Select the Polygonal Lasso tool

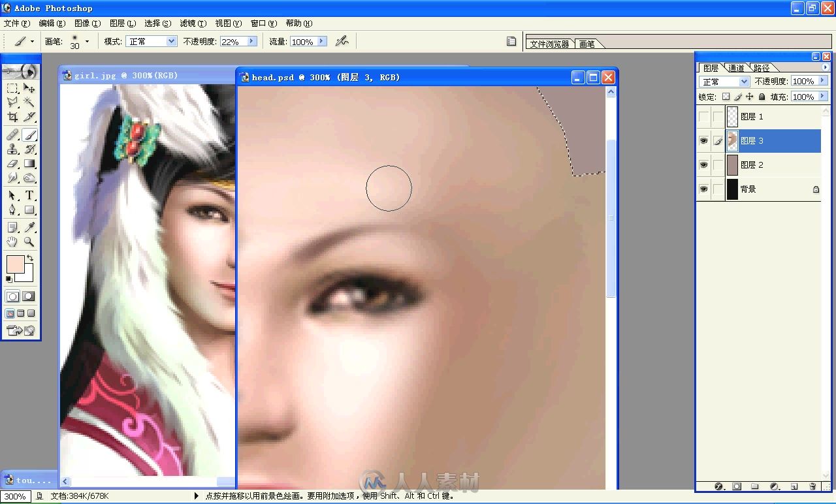tap(12, 102)
